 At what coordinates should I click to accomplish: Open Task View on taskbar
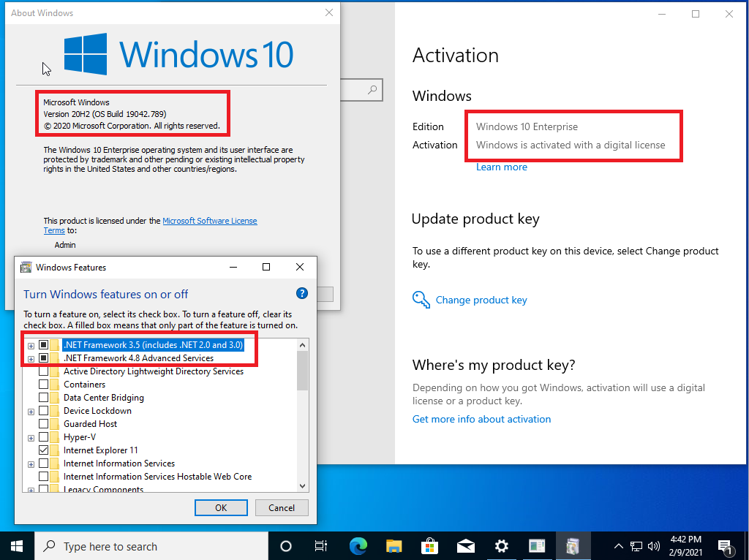coord(321,545)
